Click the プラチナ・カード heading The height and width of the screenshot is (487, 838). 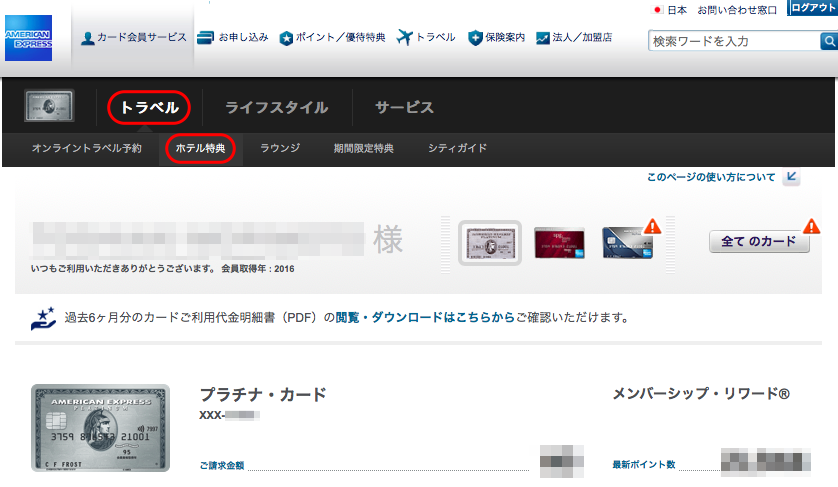pos(262,395)
